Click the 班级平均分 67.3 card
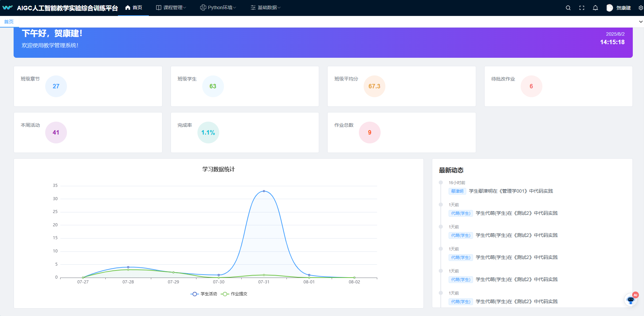The height and width of the screenshot is (316, 644). [401, 86]
